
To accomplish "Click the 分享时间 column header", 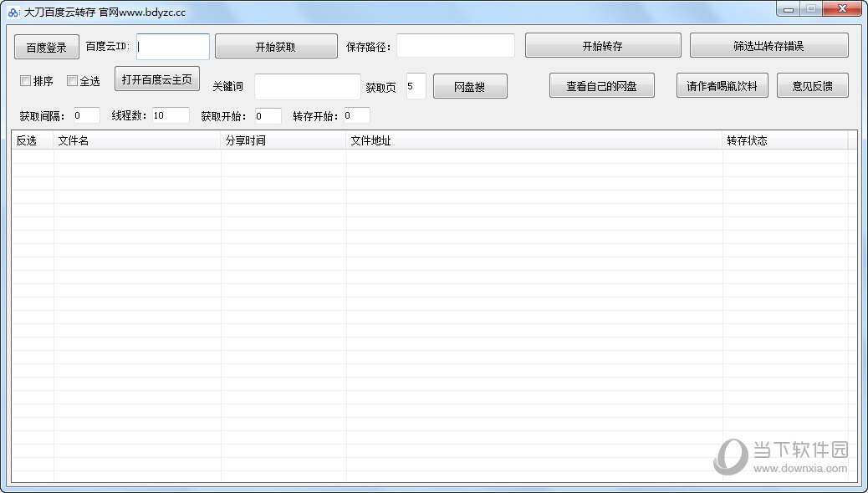I will (x=283, y=140).
